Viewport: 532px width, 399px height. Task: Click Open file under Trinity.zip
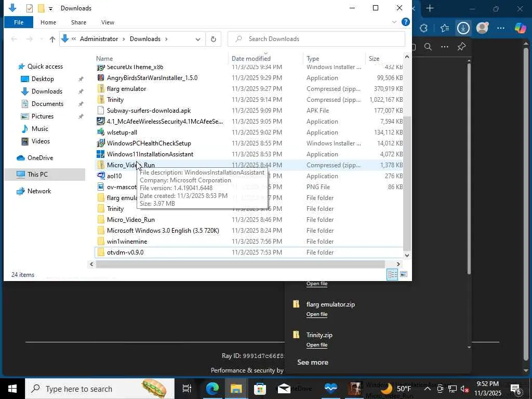(317, 345)
